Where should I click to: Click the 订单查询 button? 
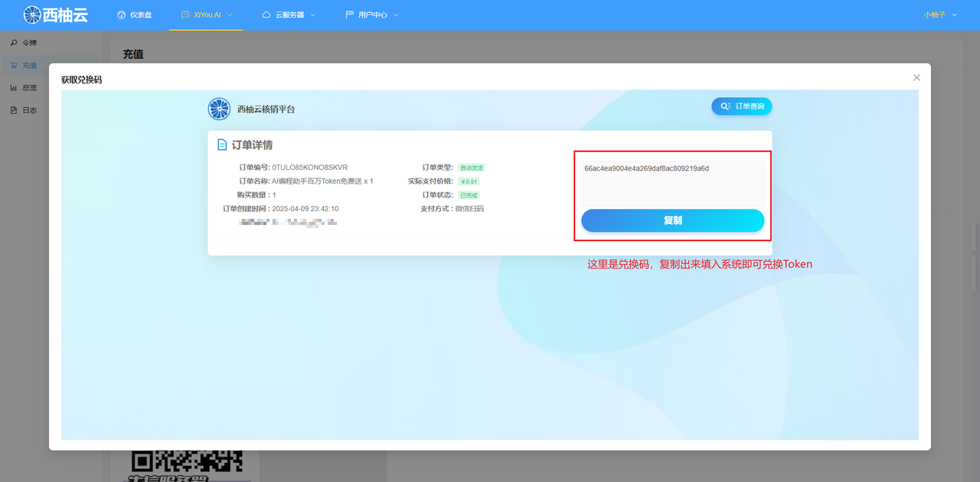pyautogui.click(x=741, y=106)
